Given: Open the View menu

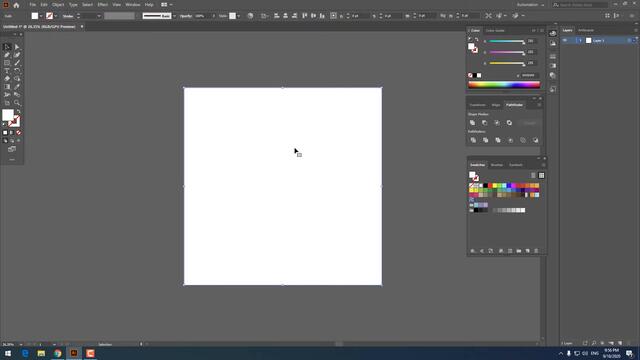Looking at the screenshot, I should coord(117,4).
